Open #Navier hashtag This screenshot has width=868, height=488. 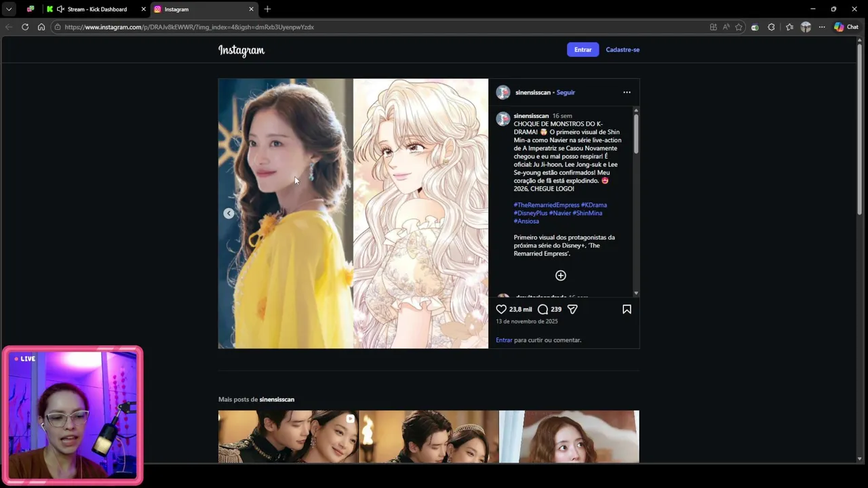click(560, 213)
